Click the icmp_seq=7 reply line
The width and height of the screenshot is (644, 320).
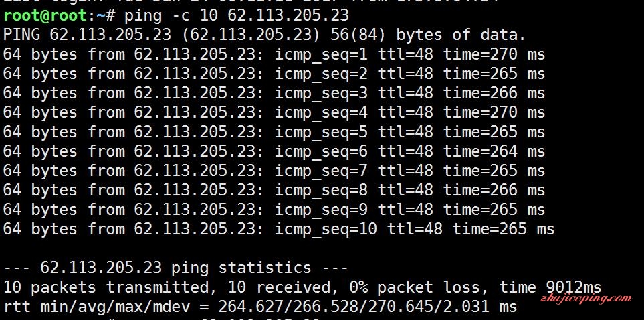tap(274, 171)
